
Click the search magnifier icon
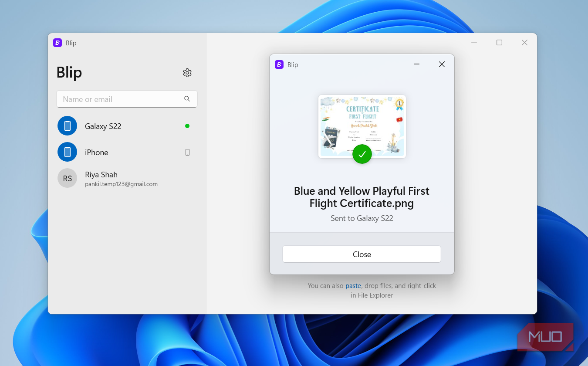click(x=187, y=99)
